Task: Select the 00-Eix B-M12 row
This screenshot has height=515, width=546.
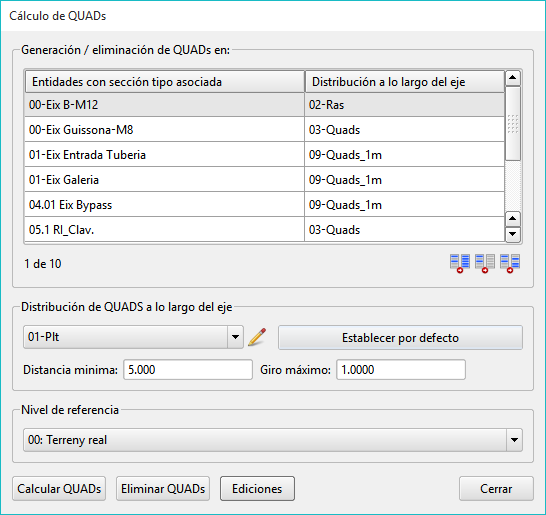Action: (265, 105)
